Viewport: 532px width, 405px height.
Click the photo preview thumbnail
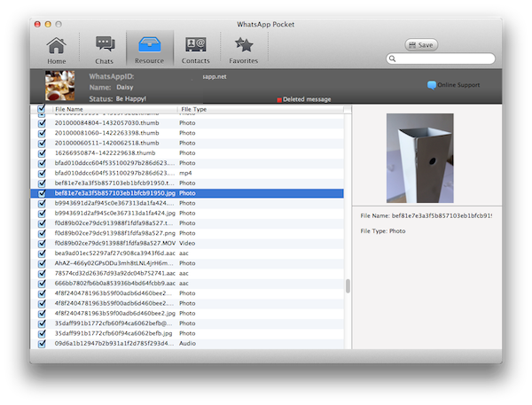tap(419, 158)
